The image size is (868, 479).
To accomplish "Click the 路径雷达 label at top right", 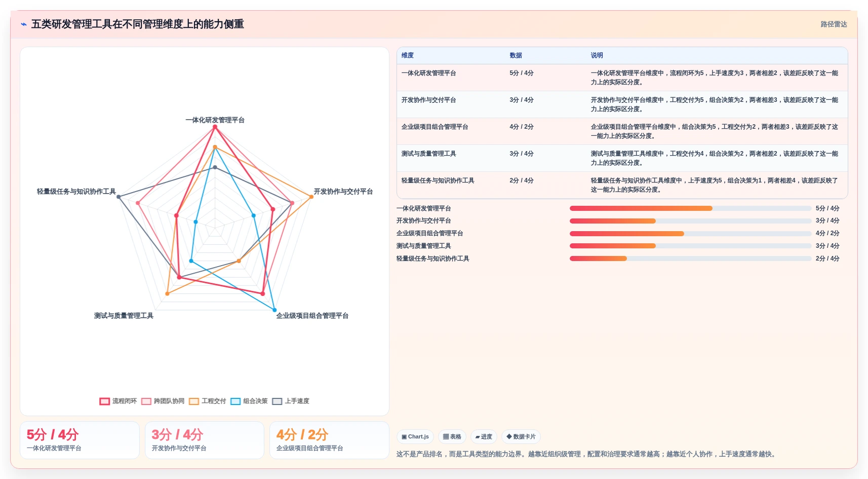I will tap(834, 24).
